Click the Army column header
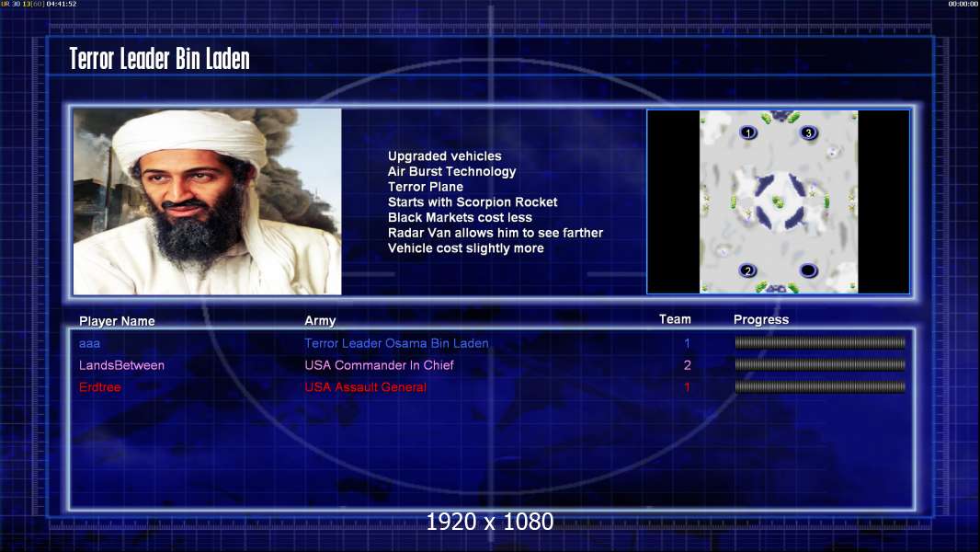 320,321
